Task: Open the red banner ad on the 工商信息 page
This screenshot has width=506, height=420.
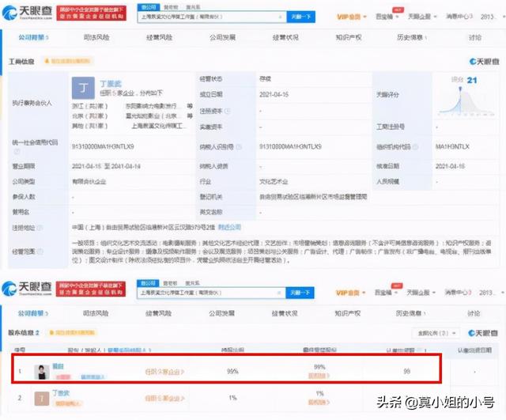Action: point(92,13)
